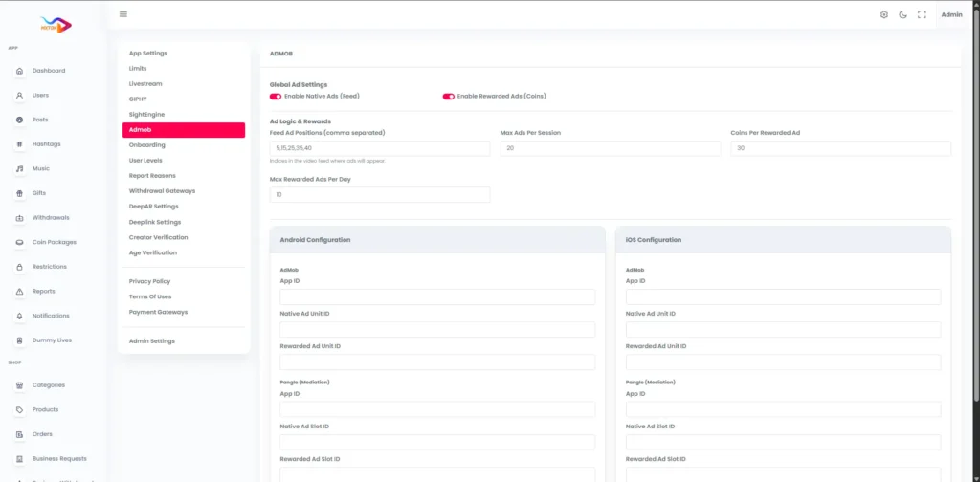Click the fullscreen icon
The width and height of the screenshot is (980, 482).
click(922, 14)
